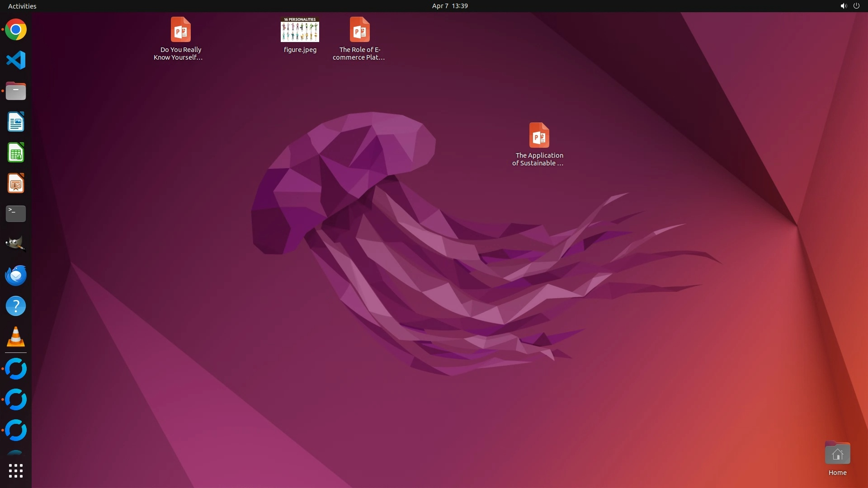The height and width of the screenshot is (488, 868).
Task: Launch GIMP image editor from dock
Action: 16,244
